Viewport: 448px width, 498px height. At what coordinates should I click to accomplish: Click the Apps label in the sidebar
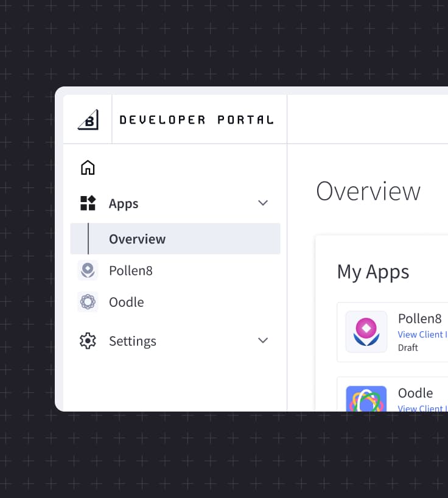(124, 203)
